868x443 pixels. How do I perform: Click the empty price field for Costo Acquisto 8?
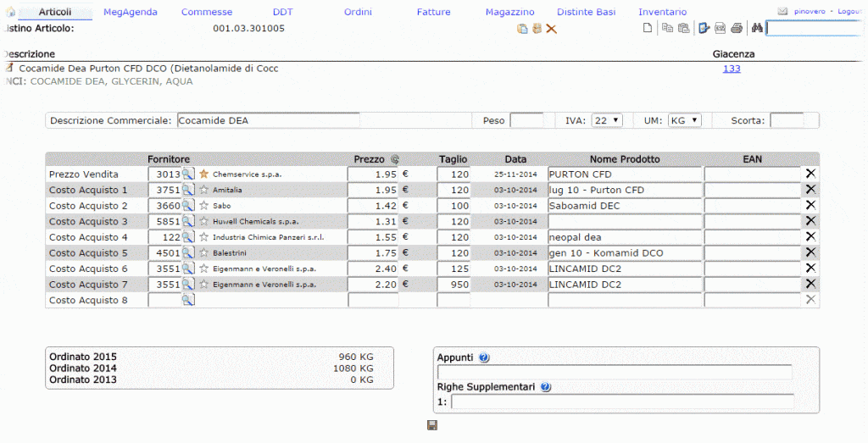tap(373, 300)
